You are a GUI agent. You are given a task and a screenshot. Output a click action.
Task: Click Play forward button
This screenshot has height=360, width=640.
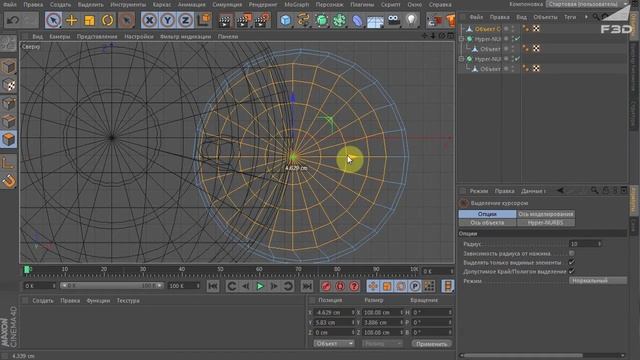[x=260, y=286]
